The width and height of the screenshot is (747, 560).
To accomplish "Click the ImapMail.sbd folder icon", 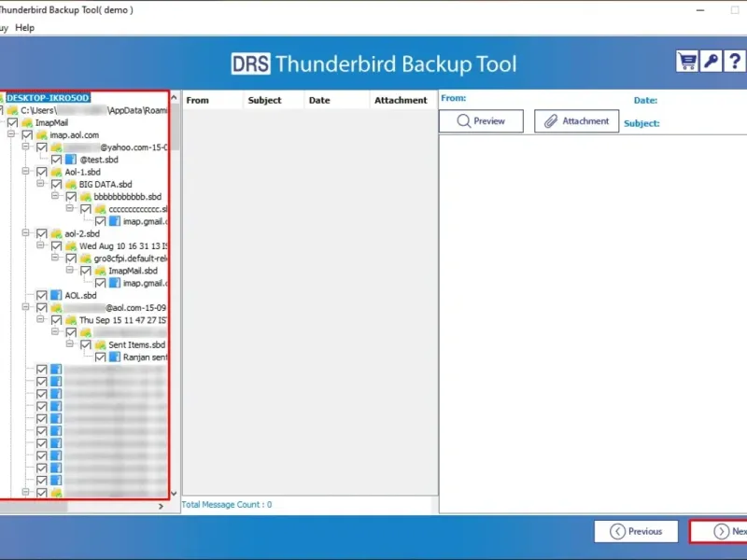I will (x=100, y=271).
